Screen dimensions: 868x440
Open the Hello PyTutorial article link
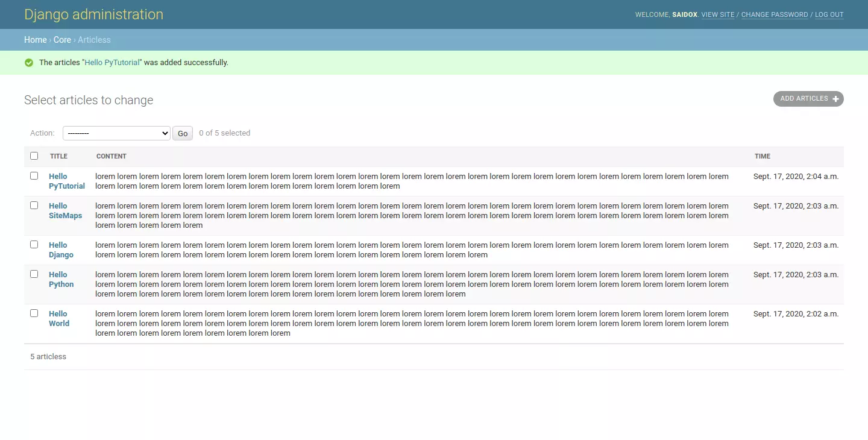(66, 181)
